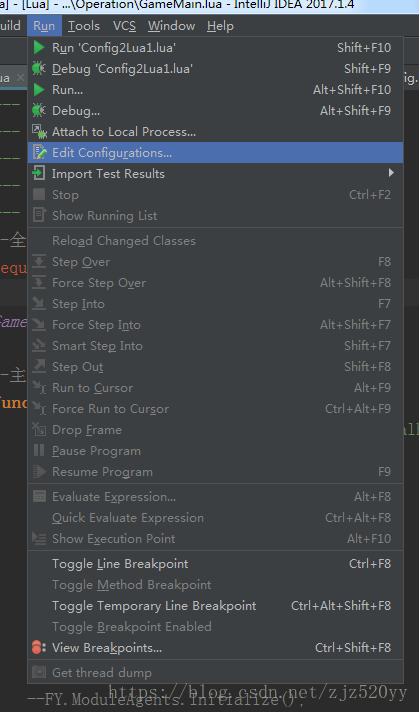Open the Tools menu
The height and width of the screenshot is (712, 419).
point(84,26)
